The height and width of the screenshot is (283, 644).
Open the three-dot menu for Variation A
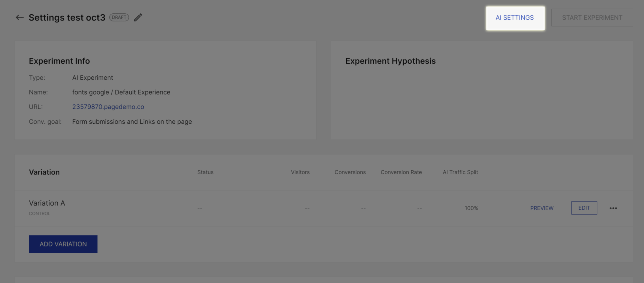click(613, 208)
